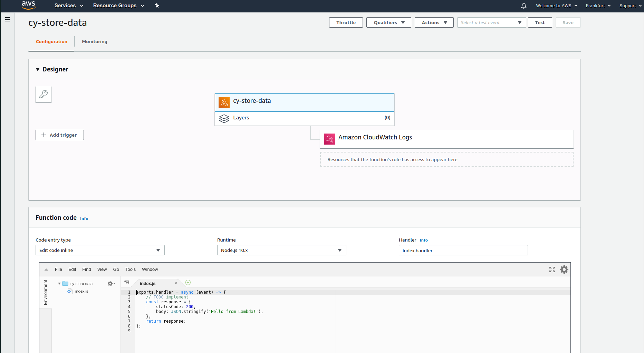644x353 pixels.
Task: Click Add trigger button
Action: tap(60, 135)
